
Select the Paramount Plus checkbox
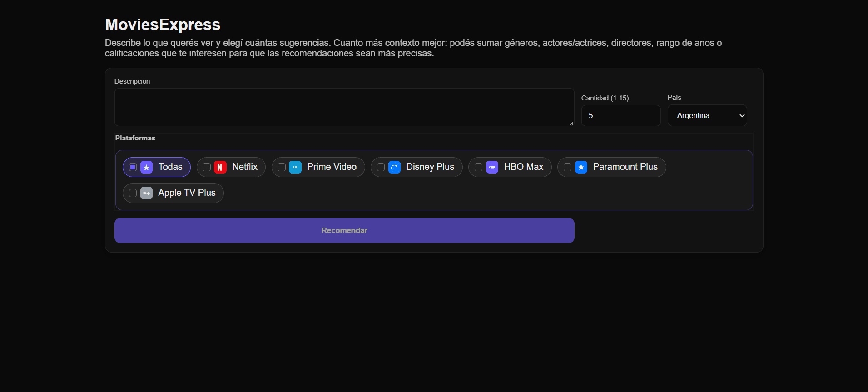tap(567, 167)
